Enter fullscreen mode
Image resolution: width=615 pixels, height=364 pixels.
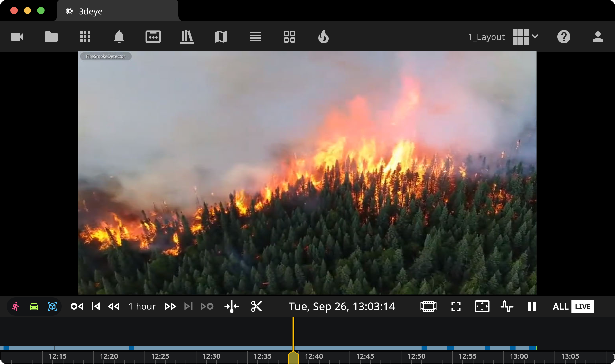coord(456,306)
